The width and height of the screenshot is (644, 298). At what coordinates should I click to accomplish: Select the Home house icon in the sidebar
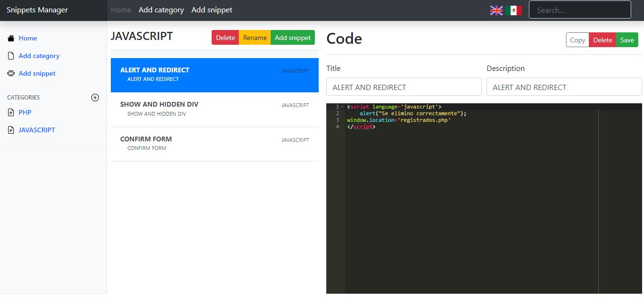[x=10, y=38]
